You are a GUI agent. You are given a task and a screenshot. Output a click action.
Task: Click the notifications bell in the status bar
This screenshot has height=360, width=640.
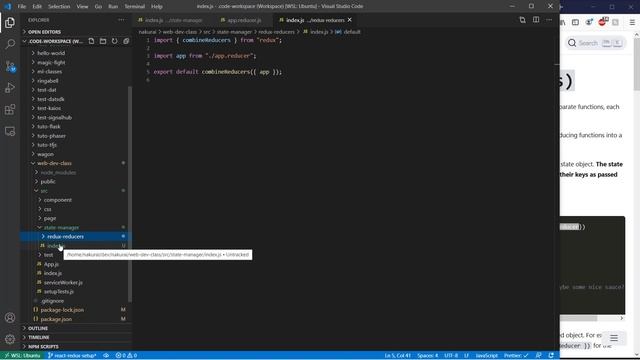(551, 356)
